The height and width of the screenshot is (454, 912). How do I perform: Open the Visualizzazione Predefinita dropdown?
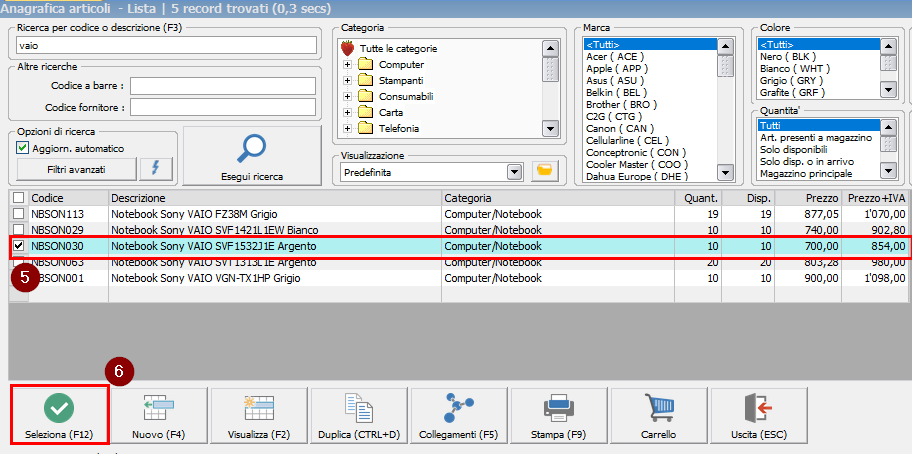(x=514, y=173)
